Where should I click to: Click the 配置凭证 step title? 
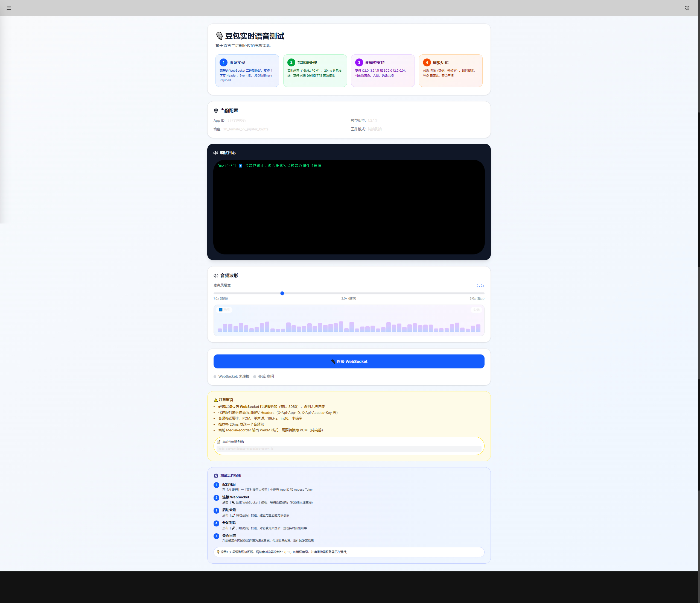[229, 484]
